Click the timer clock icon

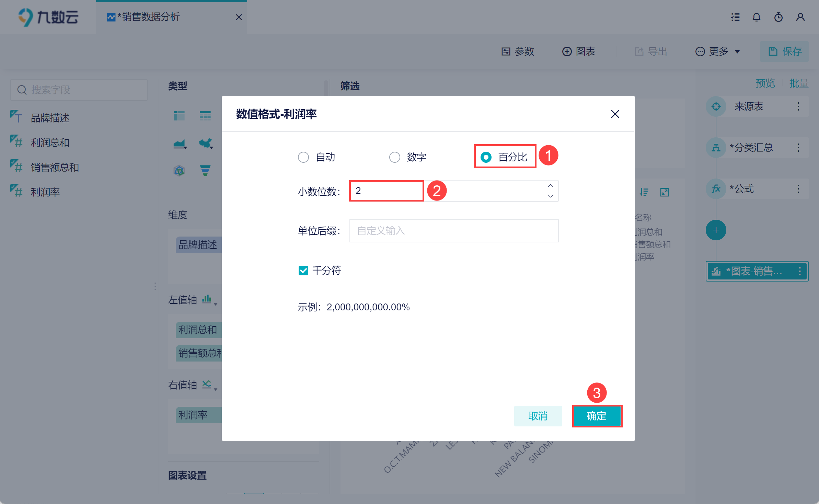(778, 17)
